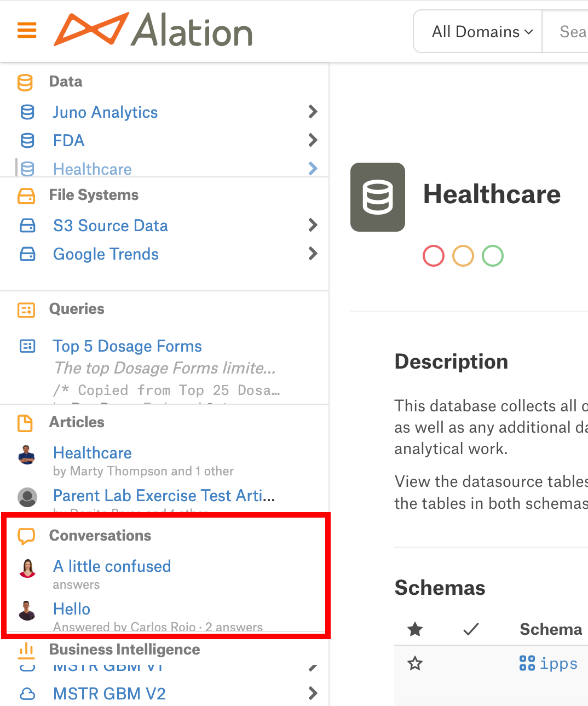Click the Juno Analytics database icon
588x706 pixels.
coord(27,112)
